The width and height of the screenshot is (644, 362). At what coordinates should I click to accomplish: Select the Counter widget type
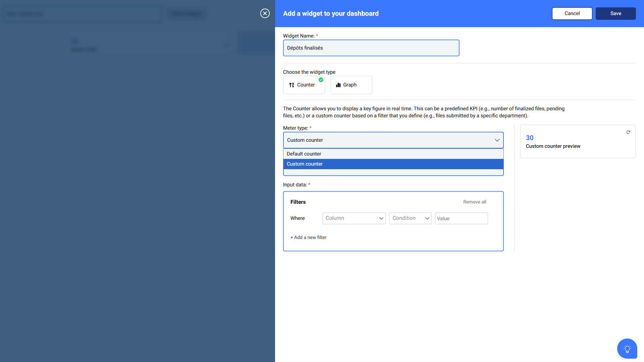click(304, 85)
